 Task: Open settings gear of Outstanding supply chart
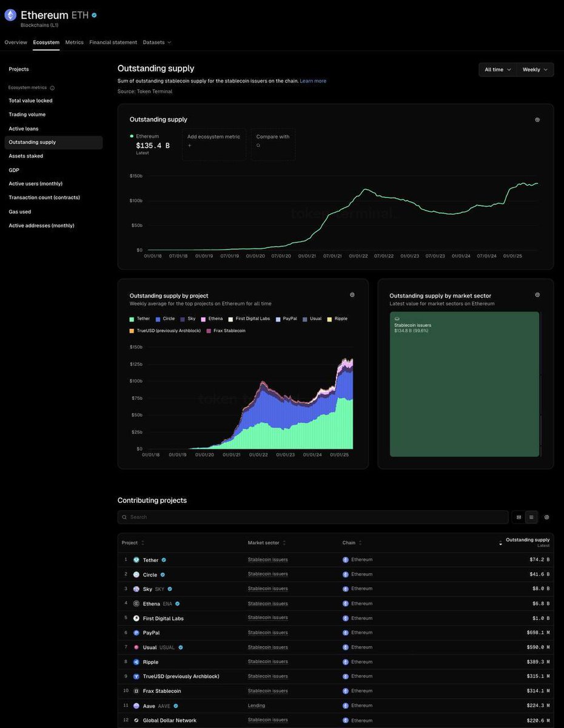[537, 120]
